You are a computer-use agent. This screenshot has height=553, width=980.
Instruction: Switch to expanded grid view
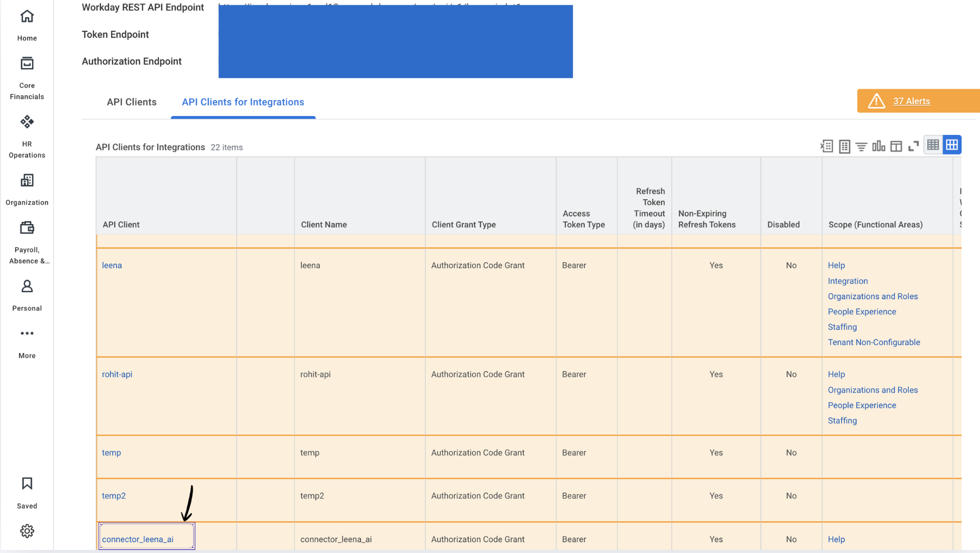952,145
